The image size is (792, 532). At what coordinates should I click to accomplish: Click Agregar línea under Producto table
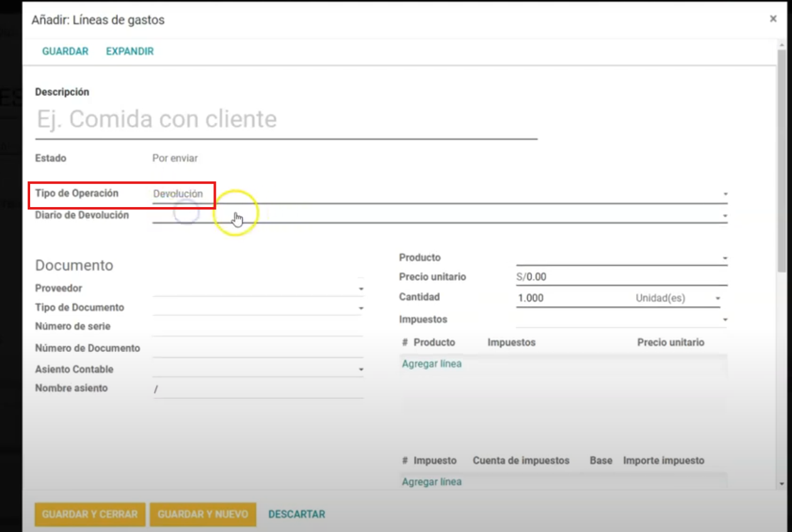tap(432, 364)
